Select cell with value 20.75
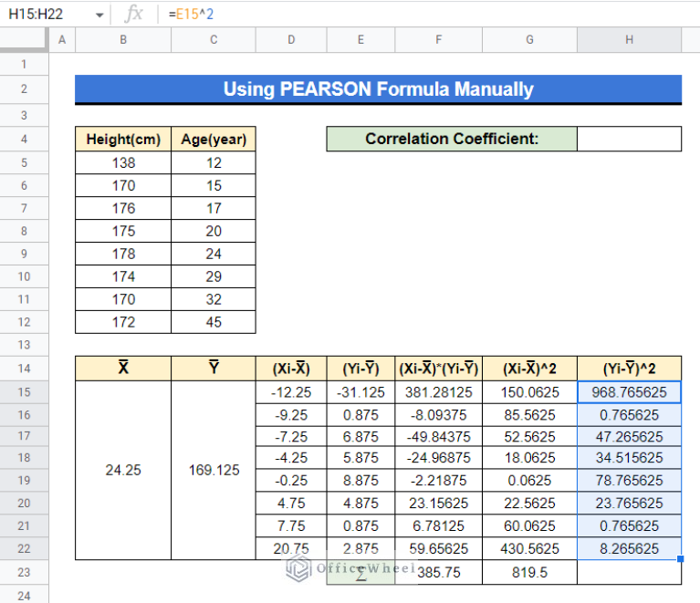The width and height of the screenshot is (700, 603). click(291, 548)
